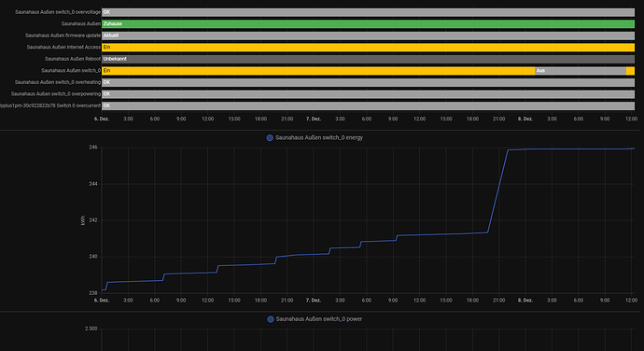The height and width of the screenshot is (351, 644).
Task: Select the overvoltage OK state bar
Action: tap(368, 12)
